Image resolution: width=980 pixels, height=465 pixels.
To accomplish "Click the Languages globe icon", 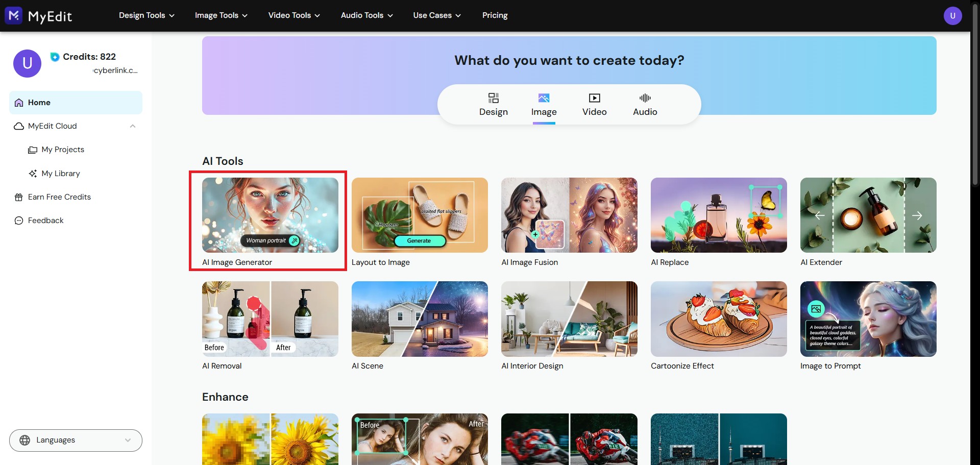I will click(x=24, y=440).
